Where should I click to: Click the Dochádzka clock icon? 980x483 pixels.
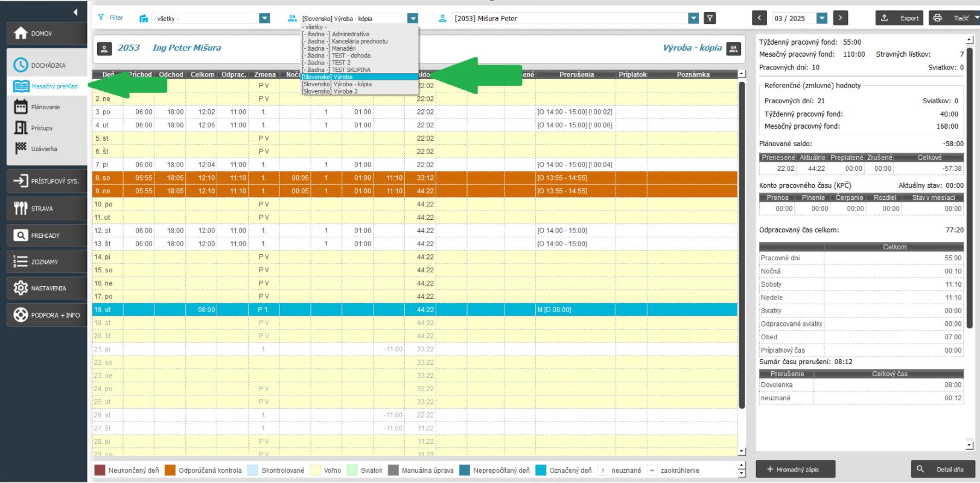coord(21,65)
